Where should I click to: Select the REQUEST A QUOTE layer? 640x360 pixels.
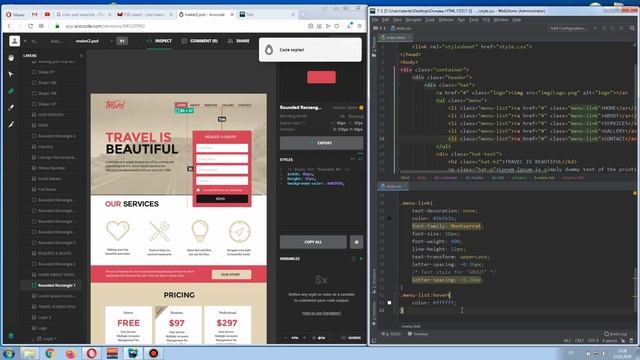click(x=52, y=253)
